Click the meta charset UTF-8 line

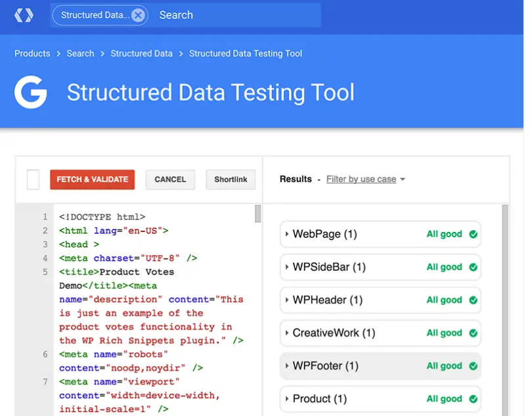128,258
